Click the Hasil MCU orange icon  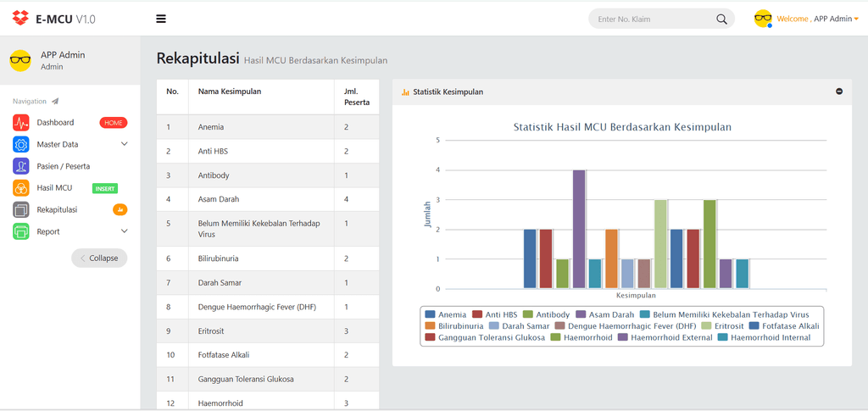point(21,188)
